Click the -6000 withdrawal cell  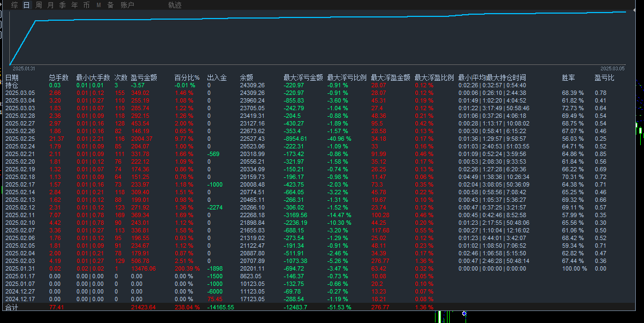point(215,291)
